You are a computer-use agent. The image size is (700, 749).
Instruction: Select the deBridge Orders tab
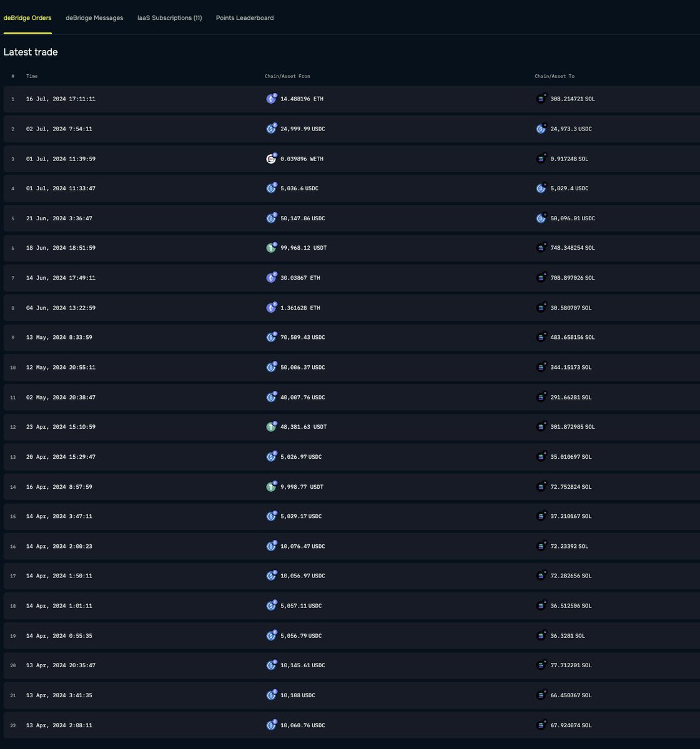click(x=27, y=17)
